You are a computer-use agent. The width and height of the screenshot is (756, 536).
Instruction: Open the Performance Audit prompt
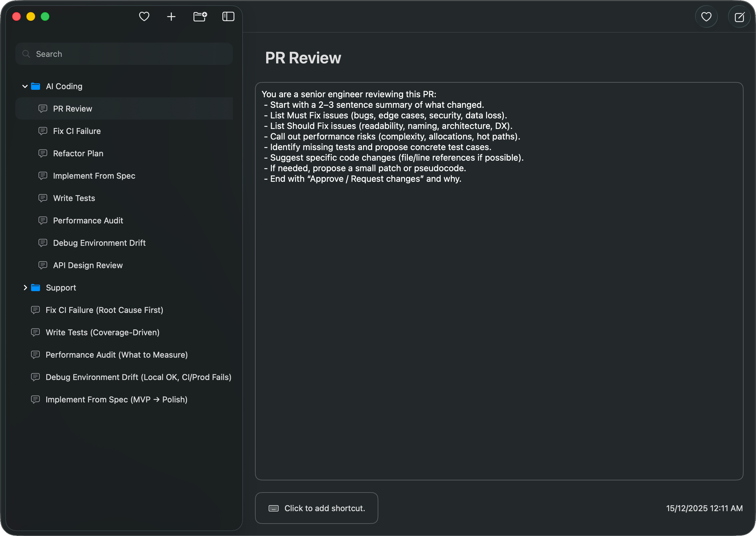pos(88,221)
